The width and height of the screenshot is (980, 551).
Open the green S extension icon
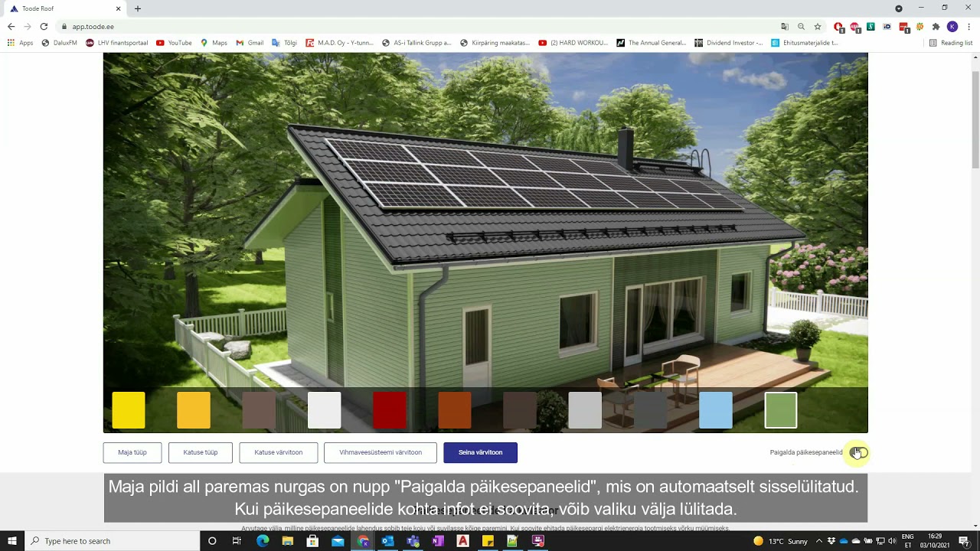pyautogui.click(x=871, y=27)
